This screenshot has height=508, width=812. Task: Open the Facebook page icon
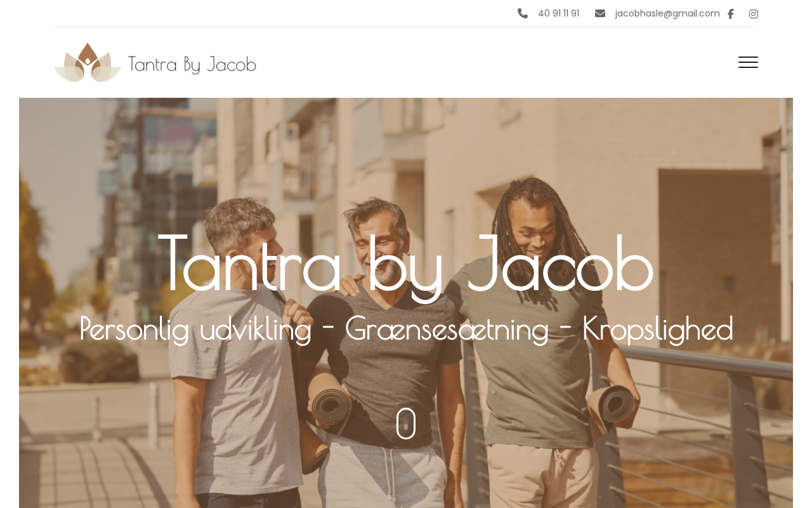click(x=730, y=14)
